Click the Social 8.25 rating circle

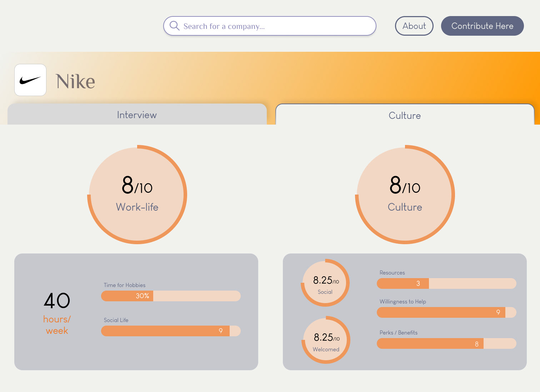click(x=325, y=283)
